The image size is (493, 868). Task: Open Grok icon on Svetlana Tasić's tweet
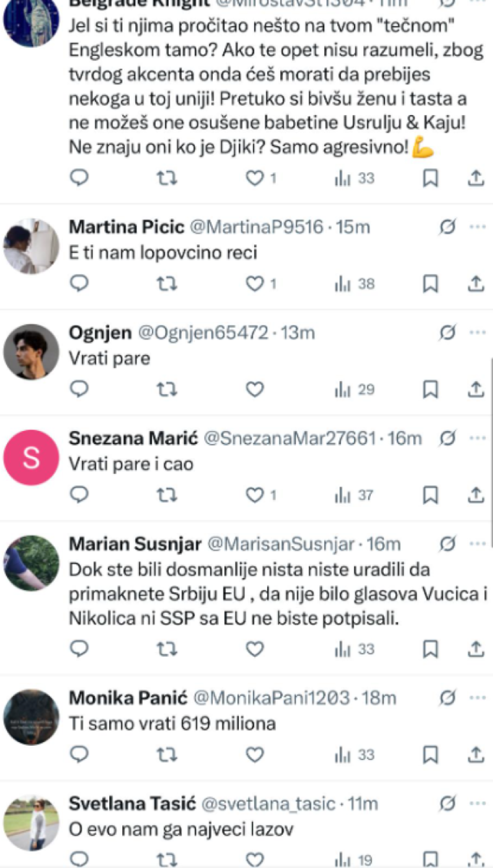[x=447, y=803]
